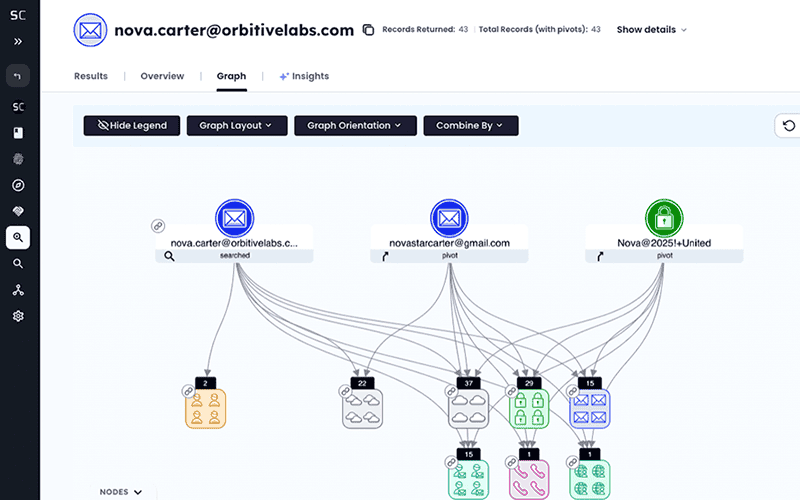Click pivot arrow under Nova@2025!+United

click(600, 256)
